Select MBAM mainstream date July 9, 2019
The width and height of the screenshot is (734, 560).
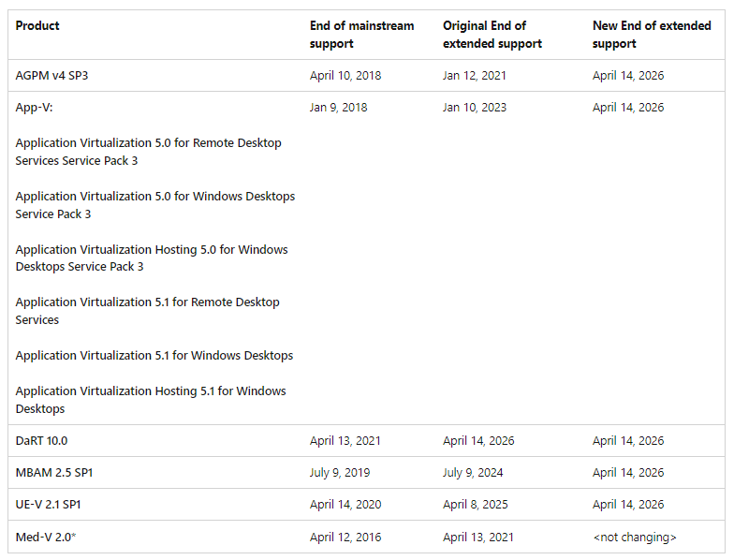[340, 472]
